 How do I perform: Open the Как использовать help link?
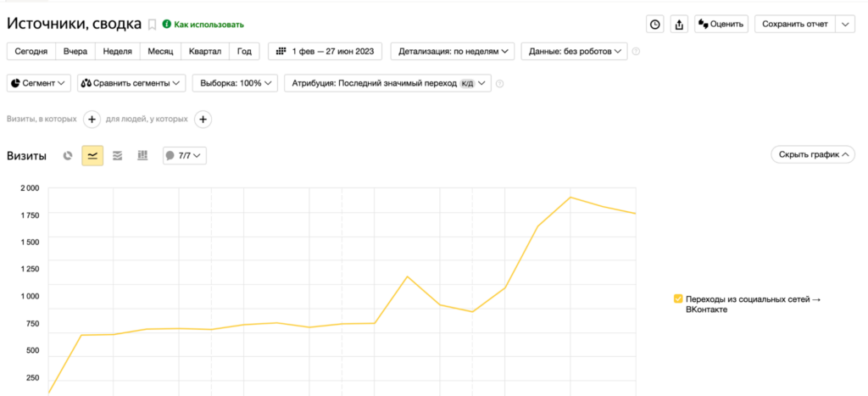point(203,25)
